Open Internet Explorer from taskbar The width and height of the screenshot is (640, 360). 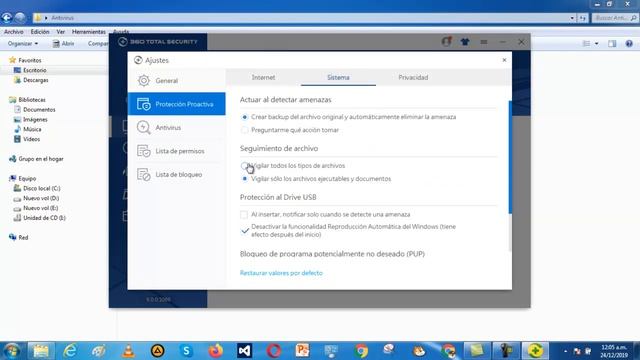(70, 351)
